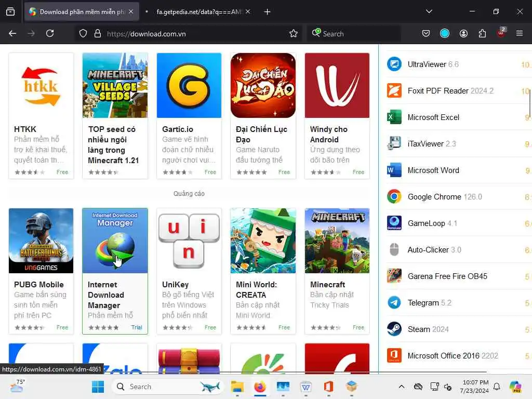Open Windows Start menu
532x399 pixels.
pos(98,387)
